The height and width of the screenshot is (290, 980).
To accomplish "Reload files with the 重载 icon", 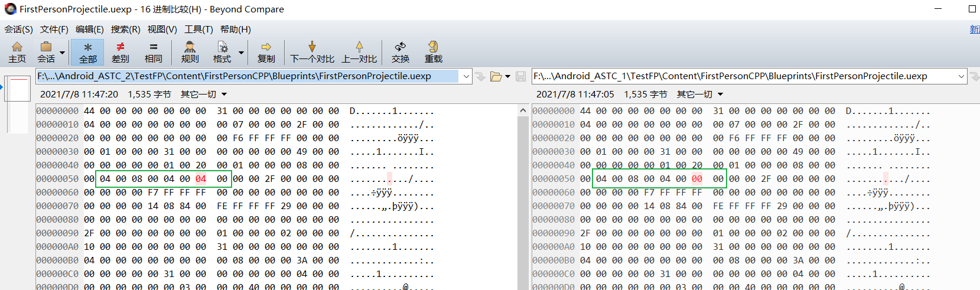I will (433, 52).
